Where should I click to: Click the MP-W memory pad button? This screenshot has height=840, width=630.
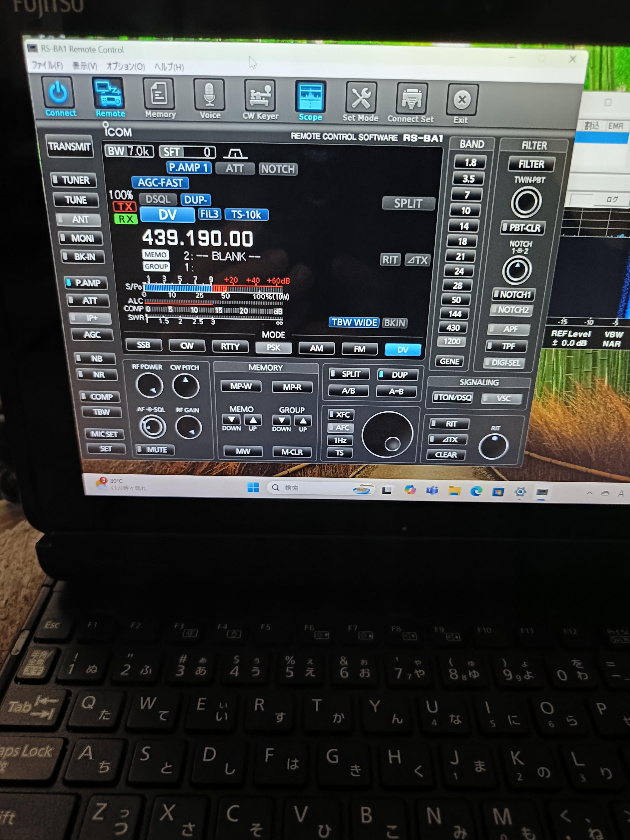(x=241, y=386)
